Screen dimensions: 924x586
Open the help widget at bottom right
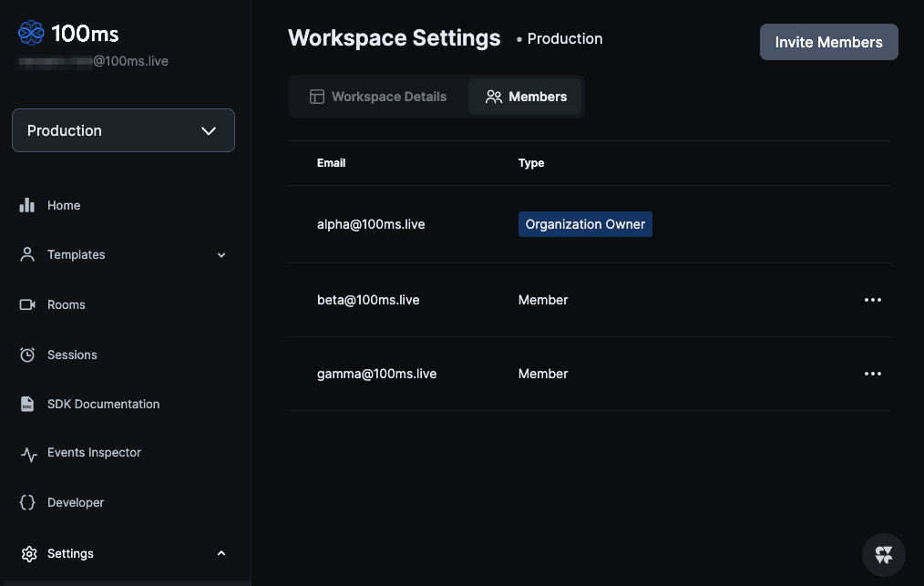(883, 555)
